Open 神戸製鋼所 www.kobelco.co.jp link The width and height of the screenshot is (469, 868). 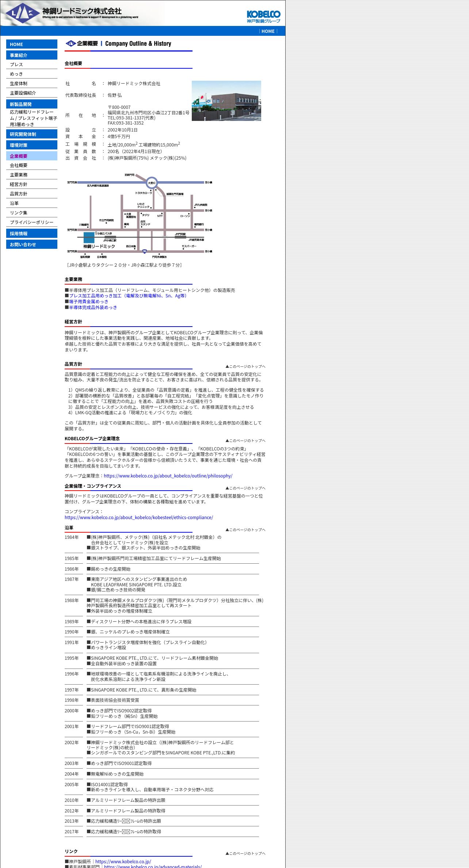point(123,861)
